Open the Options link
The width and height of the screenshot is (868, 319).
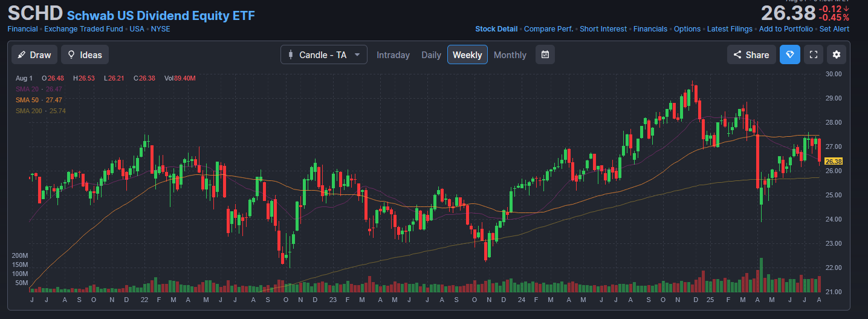coord(687,29)
